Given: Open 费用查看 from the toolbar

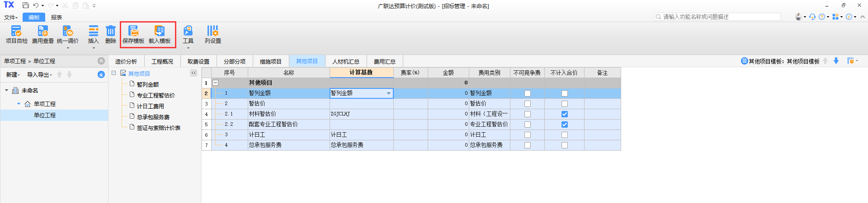Looking at the screenshot, I should click(x=42, y=31).
